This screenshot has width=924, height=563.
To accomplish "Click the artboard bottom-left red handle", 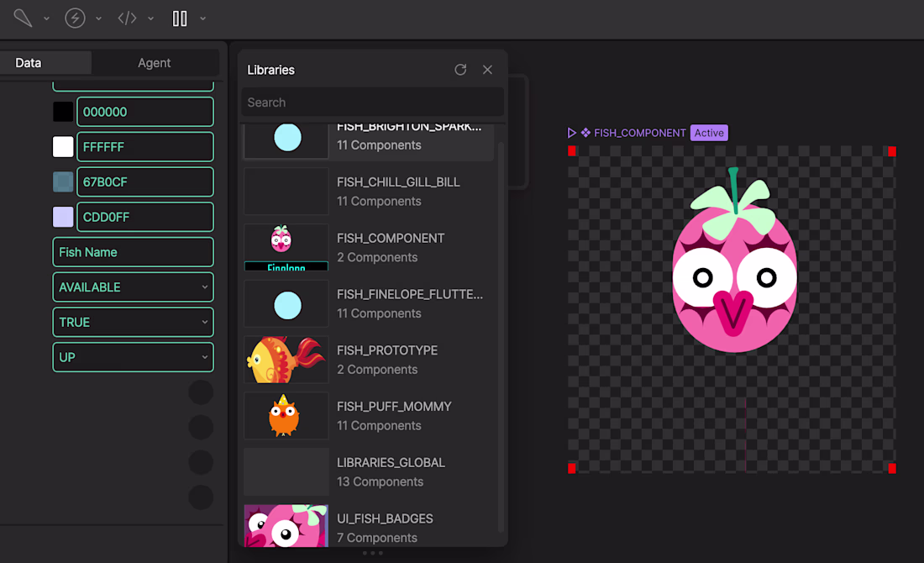I will tap(571, 468).
